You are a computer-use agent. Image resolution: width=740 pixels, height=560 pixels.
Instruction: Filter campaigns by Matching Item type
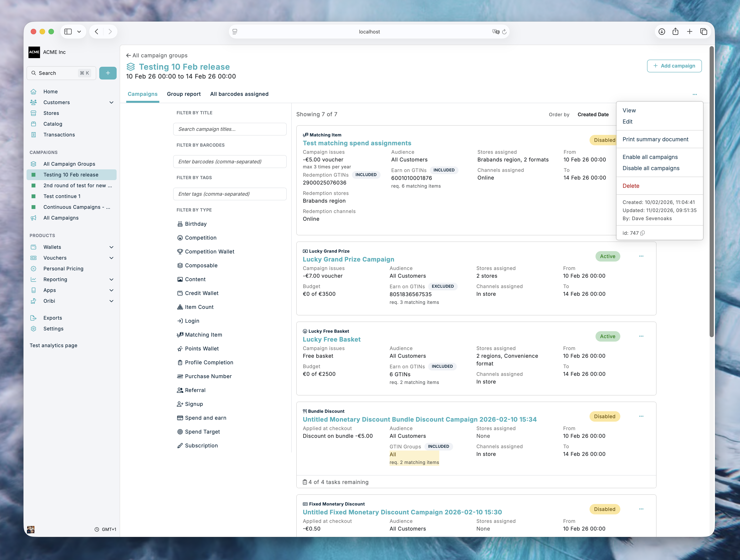[203, 334]
